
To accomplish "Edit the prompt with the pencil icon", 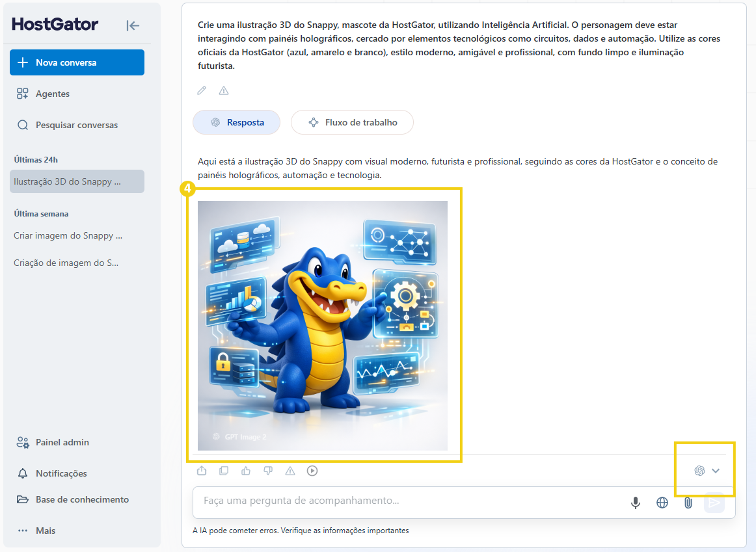I will [x=202, y=90].
